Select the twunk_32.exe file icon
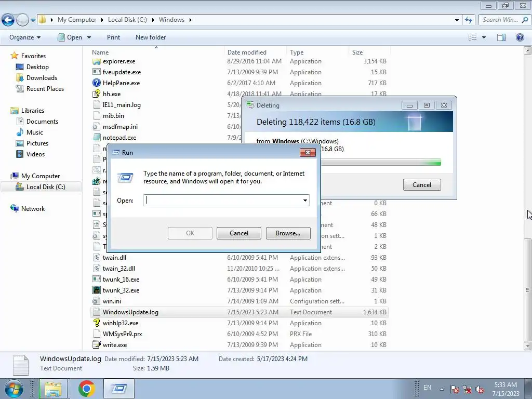 (x=96, y=290)
